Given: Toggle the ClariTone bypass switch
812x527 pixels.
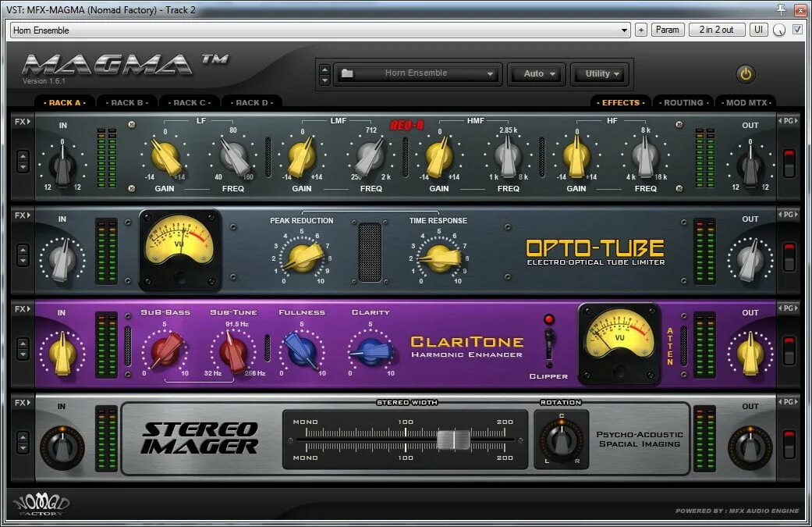Looking at the screenshot, I should (789, 351).
